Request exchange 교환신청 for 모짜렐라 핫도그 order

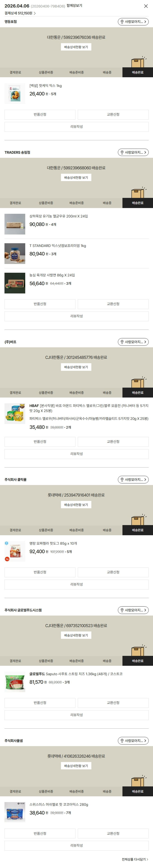pos(113,572)
